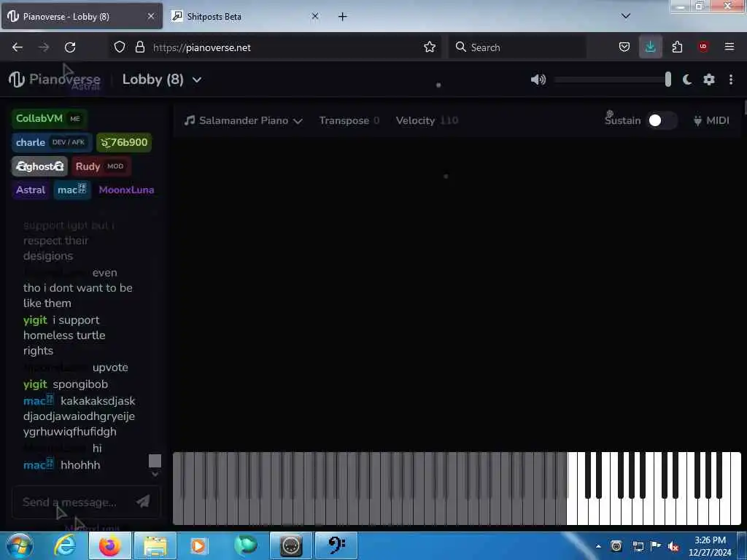
Task: Select user Astral in list
Action: 31,190
